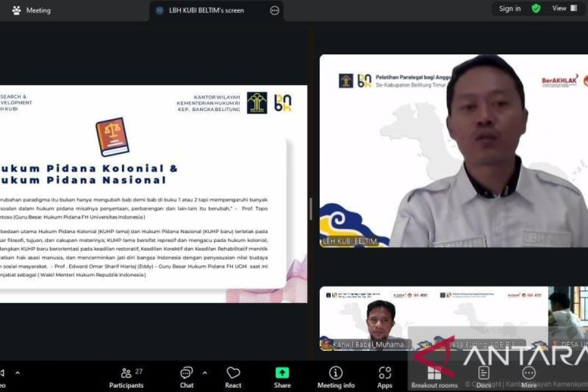
Task: Open options menu on LBH KUBI BELTIM's screen tab
Action: (x=274, y=10)
